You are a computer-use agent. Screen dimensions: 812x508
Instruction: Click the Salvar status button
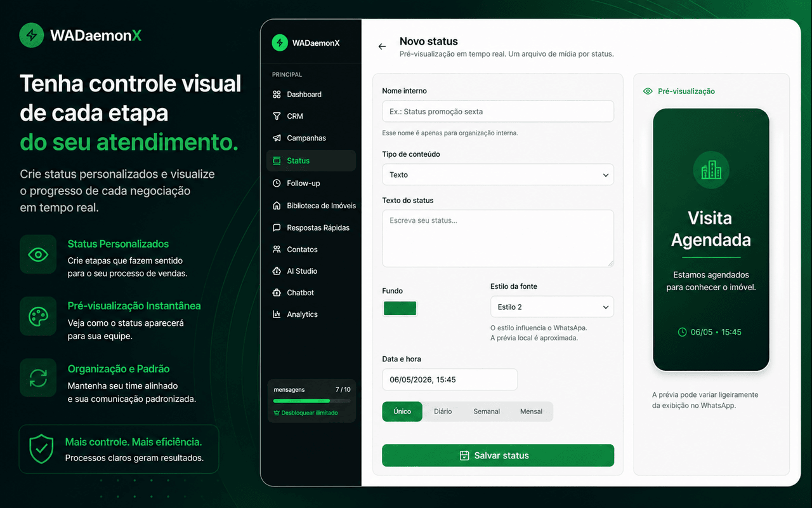[x=498, y=455]
